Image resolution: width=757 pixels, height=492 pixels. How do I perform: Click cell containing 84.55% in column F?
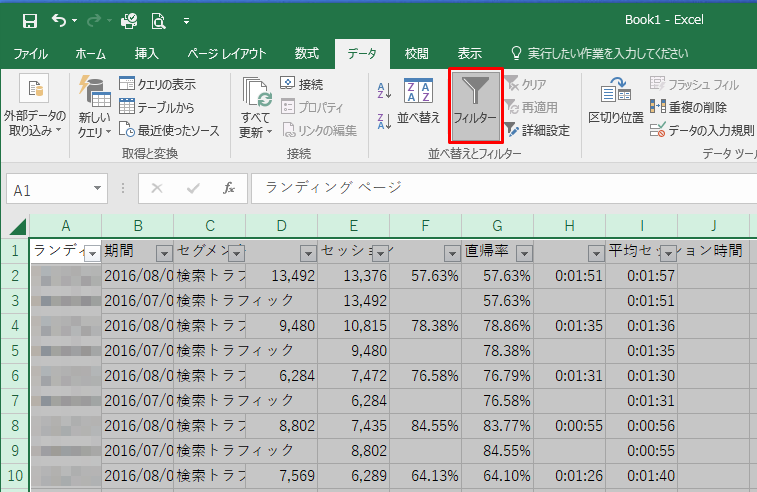tap(425, 425)
